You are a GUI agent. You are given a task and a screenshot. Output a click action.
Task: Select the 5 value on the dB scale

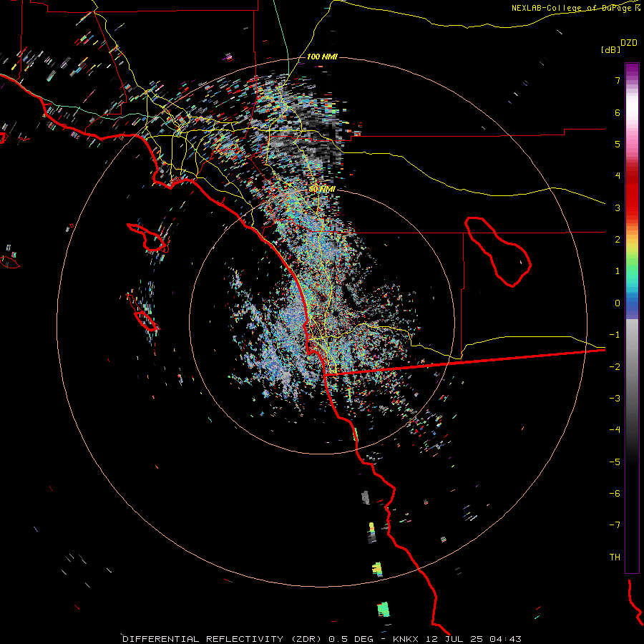click(618, 144)
